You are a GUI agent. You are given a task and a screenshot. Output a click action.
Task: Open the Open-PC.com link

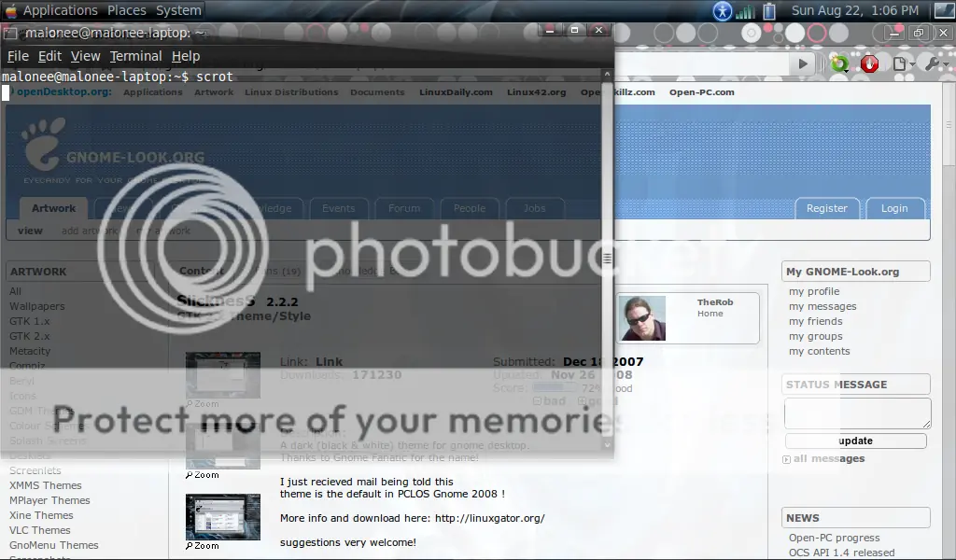(702, 92)
